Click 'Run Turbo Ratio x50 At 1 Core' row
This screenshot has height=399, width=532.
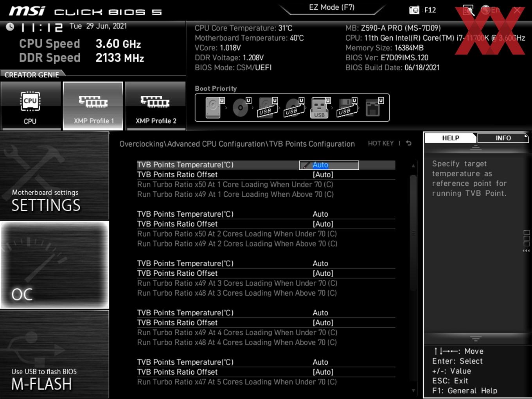[235, 184]
